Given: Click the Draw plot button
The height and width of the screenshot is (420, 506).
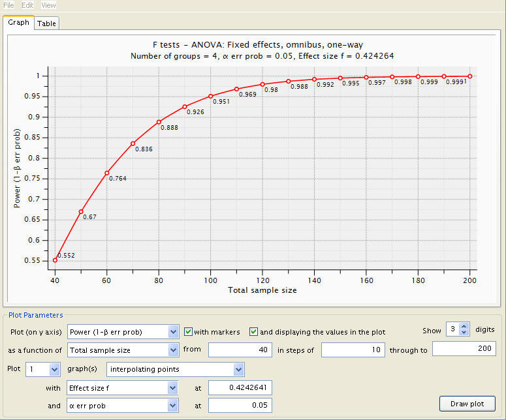Looking at the screenshot, I should (x=467, y=404).
